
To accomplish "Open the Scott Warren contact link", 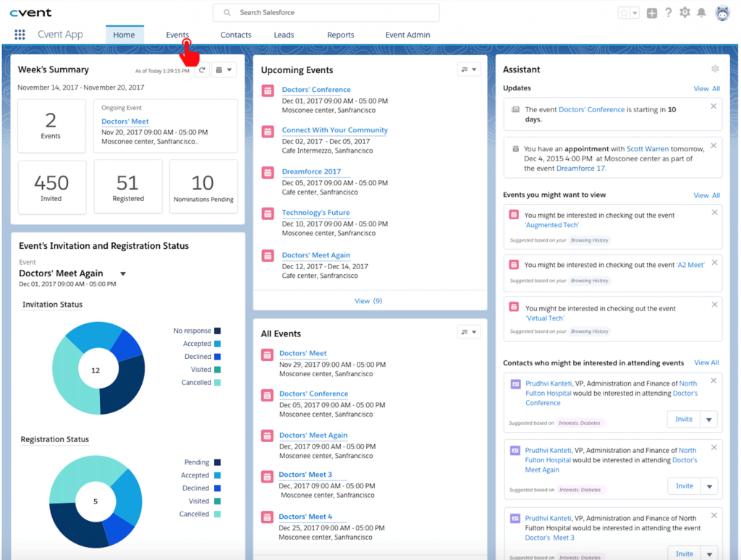I will 648,149.
